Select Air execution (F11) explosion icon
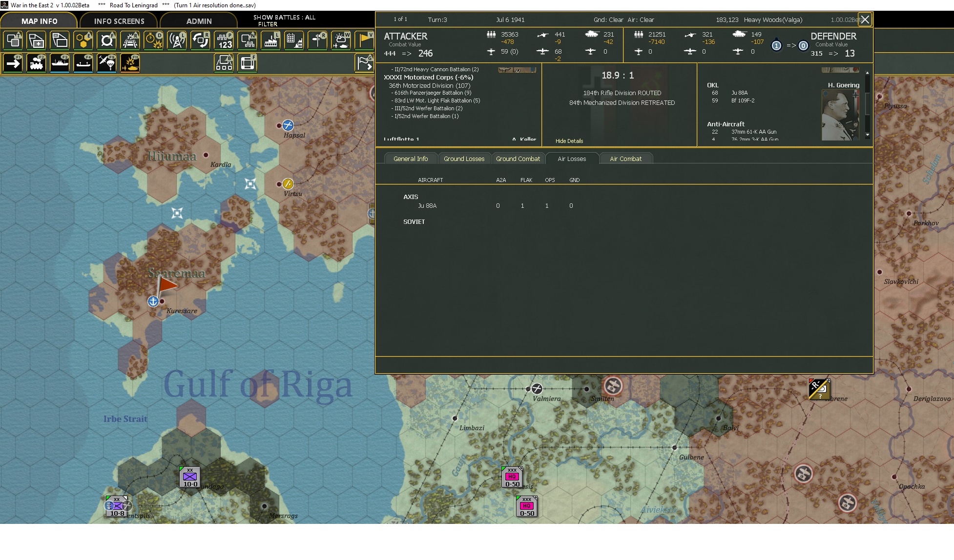This screenshot has width=954, height=560. 130,63
